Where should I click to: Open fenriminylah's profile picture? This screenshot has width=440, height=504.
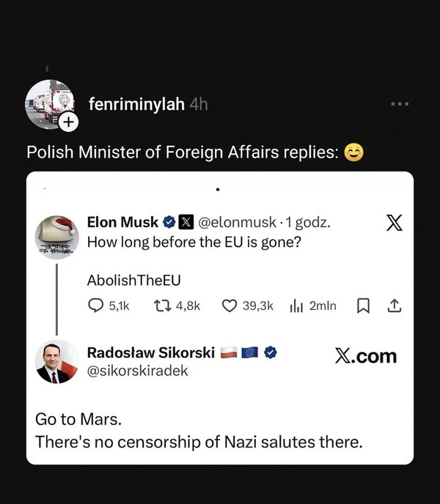tap(50, 105)
